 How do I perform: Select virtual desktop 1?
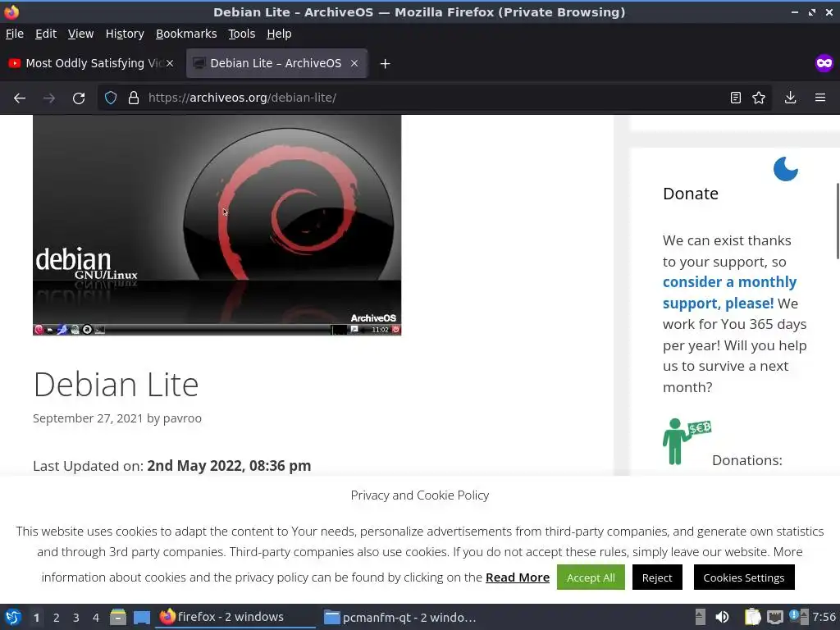[36, 618]
